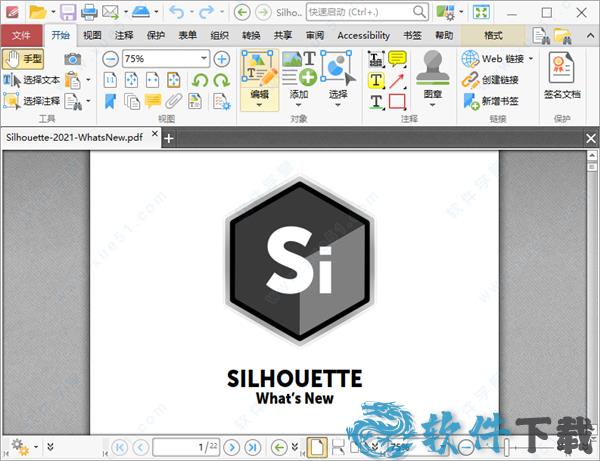Toggle Select Comments tool (选择注释)
This screenshot has width=600, height=461.
coord(31,101)
